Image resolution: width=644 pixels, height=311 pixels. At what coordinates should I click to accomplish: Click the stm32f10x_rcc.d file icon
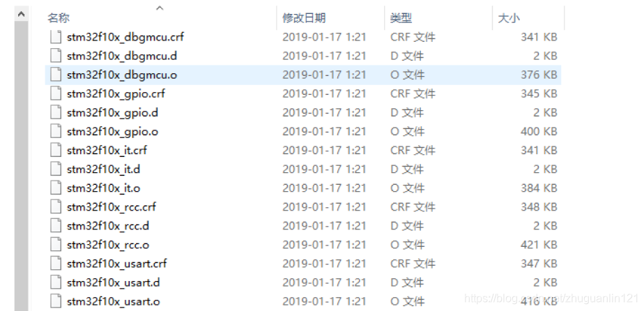tap(56, 226)
